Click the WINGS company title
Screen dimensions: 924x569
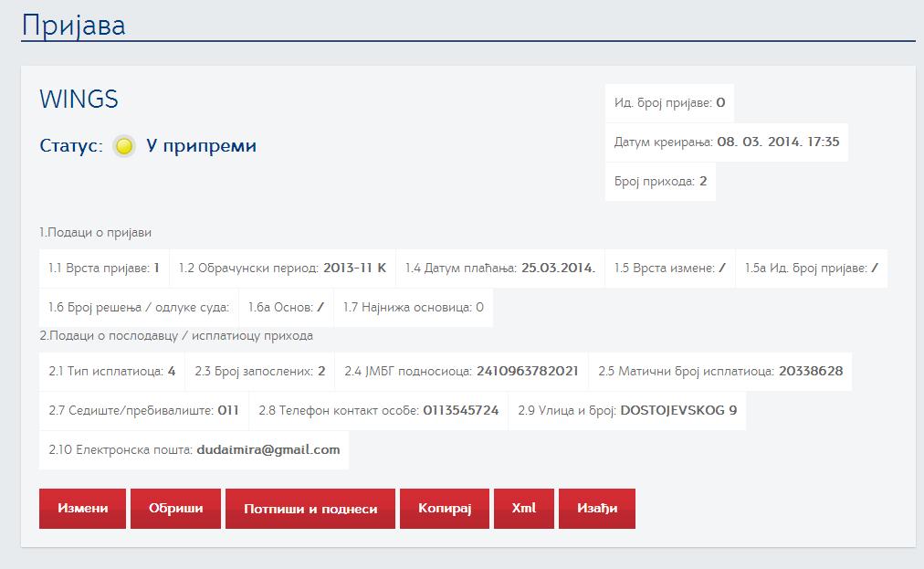(x=79, y=100)
